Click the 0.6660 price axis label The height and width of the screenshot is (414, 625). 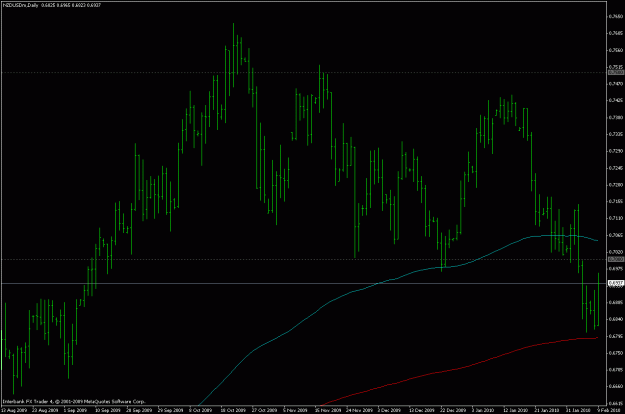click(616, 387)
